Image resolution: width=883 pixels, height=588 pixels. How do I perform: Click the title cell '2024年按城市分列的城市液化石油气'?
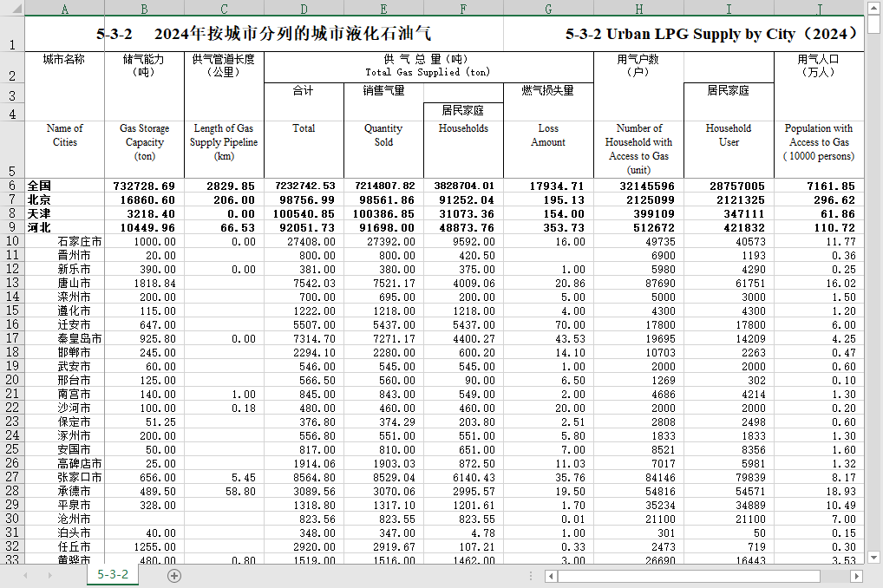pos(293,34)
